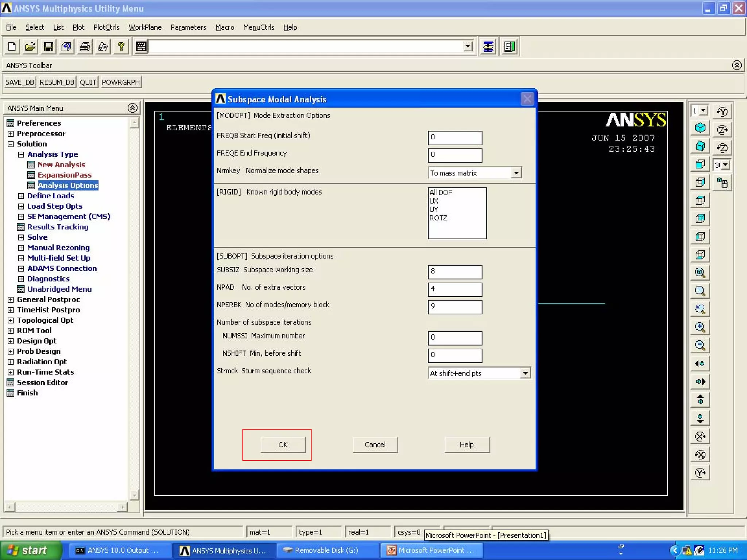Click the NUMSSI Maximum number field

(455, 338)
